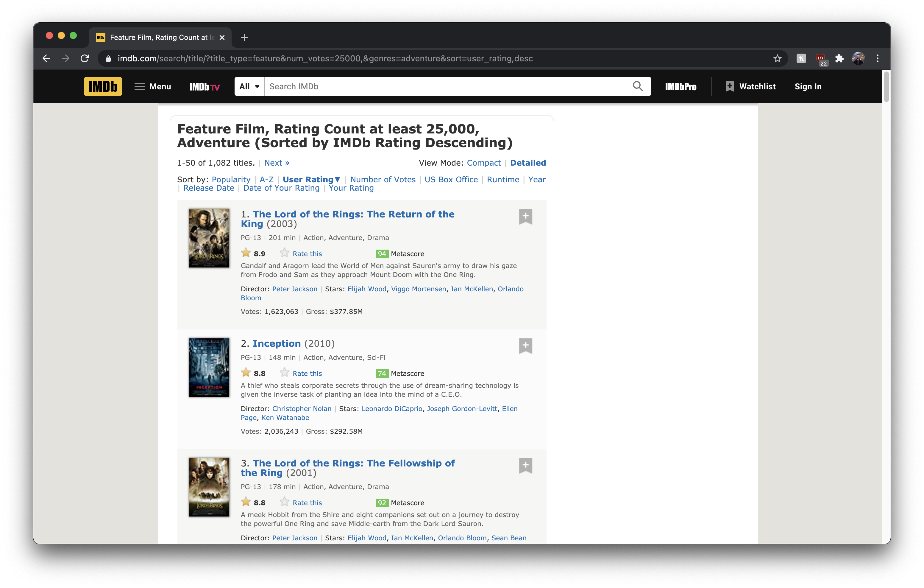Viewport: 924px width, 588px height.
Task: Reload the page
Action: coord(85,58)
